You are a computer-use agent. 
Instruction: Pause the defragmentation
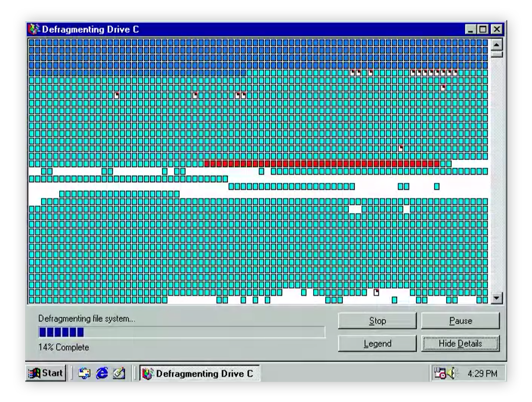(460, 321)
